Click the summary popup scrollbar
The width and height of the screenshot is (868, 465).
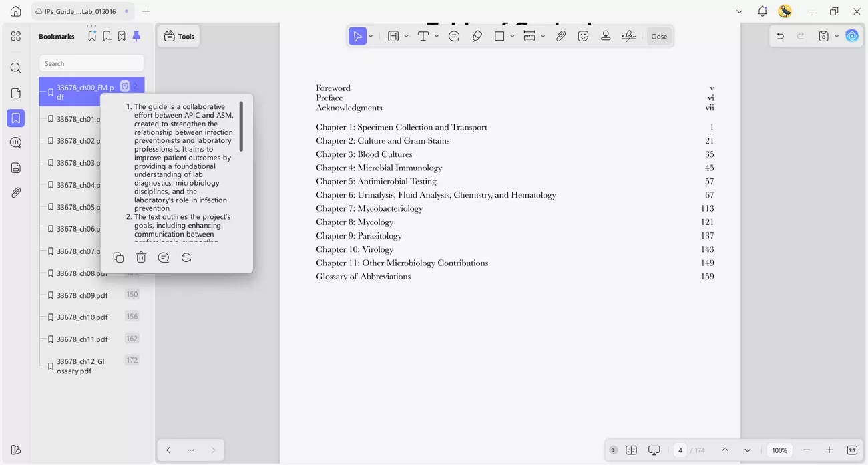pos(241,126)
